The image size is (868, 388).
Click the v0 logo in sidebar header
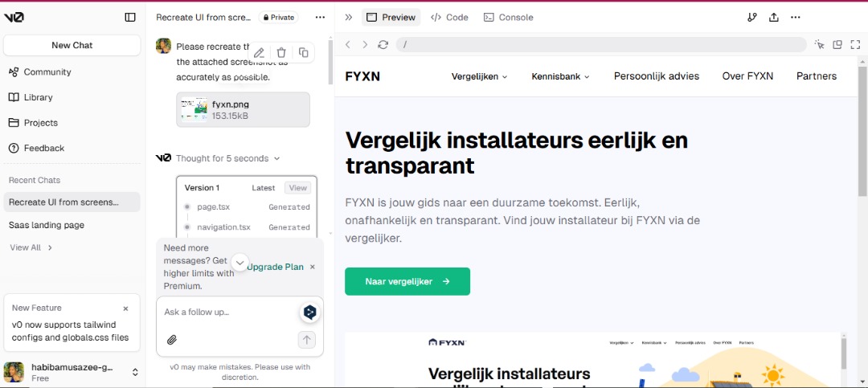coord(14,17)
